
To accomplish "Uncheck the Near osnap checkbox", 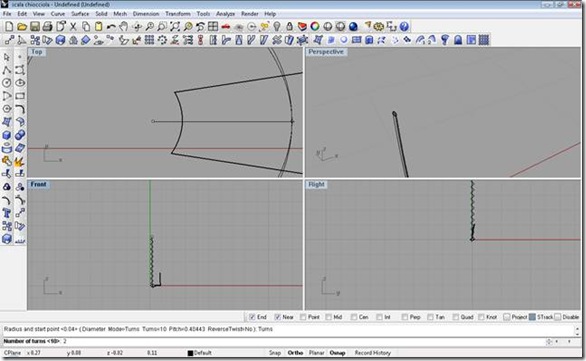I will 277,317.
